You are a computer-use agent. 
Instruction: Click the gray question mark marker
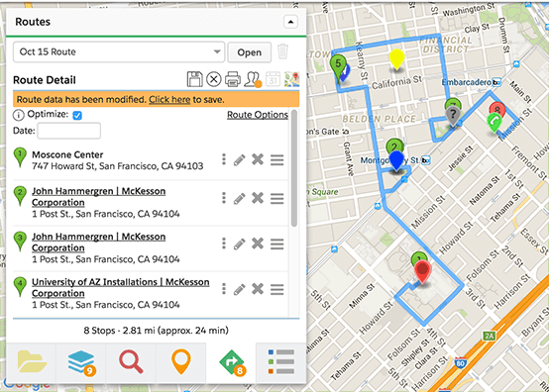pyautogui.click(x=453, y=117)
